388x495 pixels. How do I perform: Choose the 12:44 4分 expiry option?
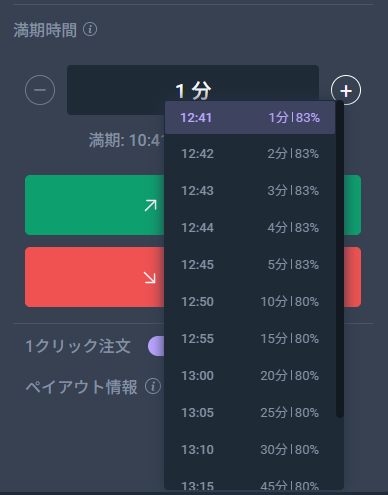point(250,228)
